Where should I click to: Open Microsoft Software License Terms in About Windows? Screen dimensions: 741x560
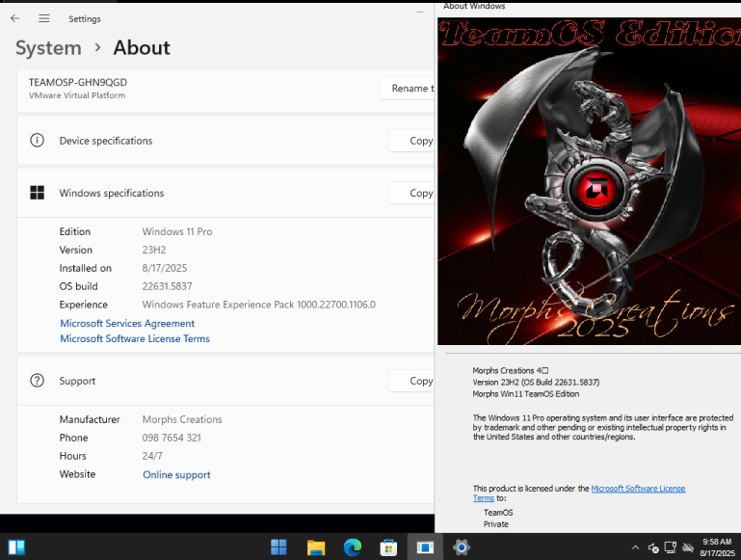click(x=638, y=489)
